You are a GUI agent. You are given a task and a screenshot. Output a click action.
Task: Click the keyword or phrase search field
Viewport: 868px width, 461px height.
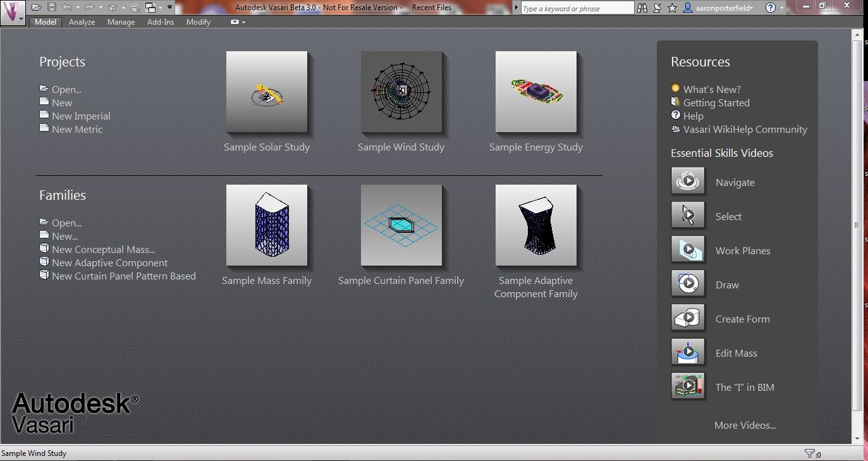(x=577, y=8)
